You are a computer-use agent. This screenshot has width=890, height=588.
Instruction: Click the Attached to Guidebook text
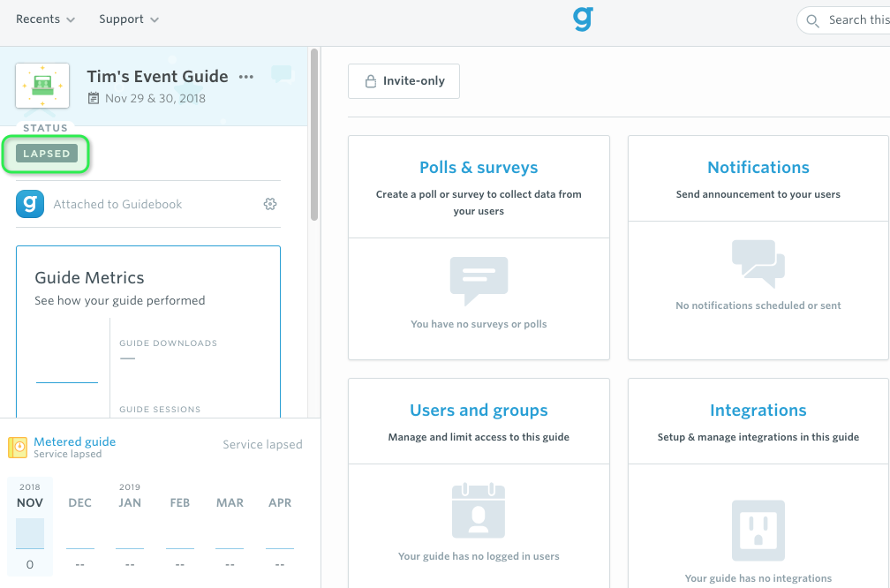click(117, 204)
